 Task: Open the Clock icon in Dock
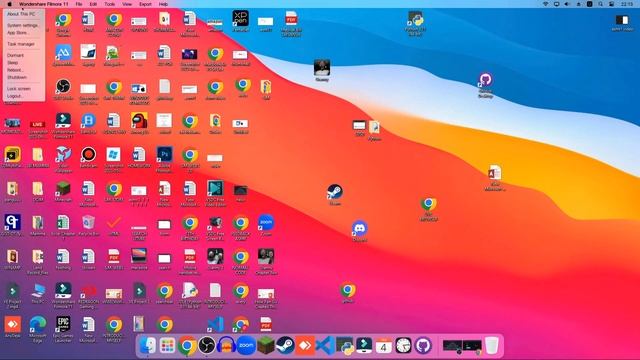pos(403,346)
